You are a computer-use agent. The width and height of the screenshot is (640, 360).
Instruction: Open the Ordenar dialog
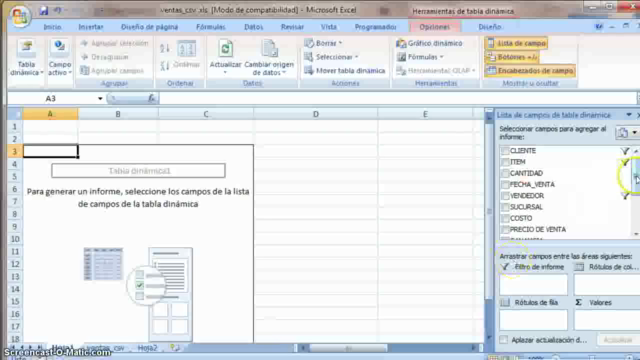tap(187, 55)
